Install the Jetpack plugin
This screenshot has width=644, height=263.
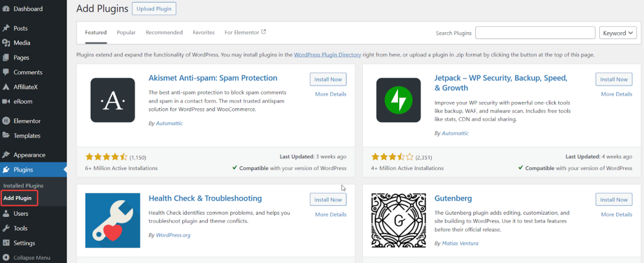614,79
